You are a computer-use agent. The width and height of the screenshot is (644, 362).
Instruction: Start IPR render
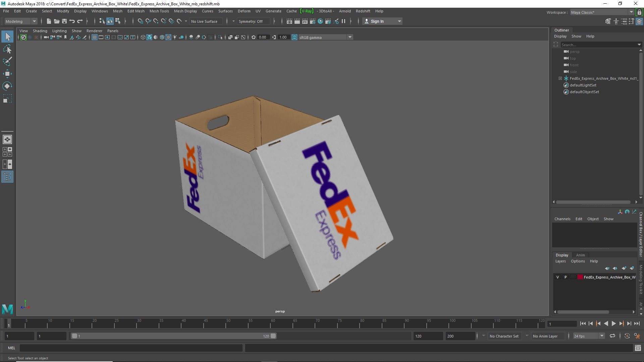click(305, 21)
